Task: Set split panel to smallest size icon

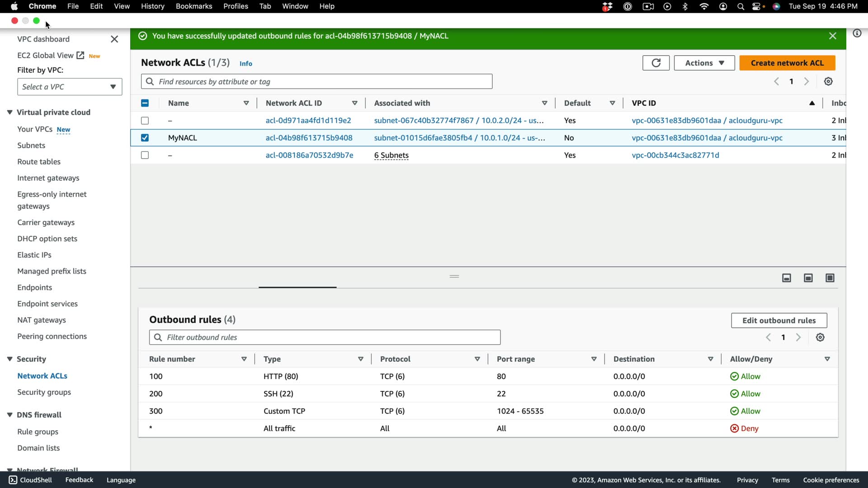Action: (787, 278)
